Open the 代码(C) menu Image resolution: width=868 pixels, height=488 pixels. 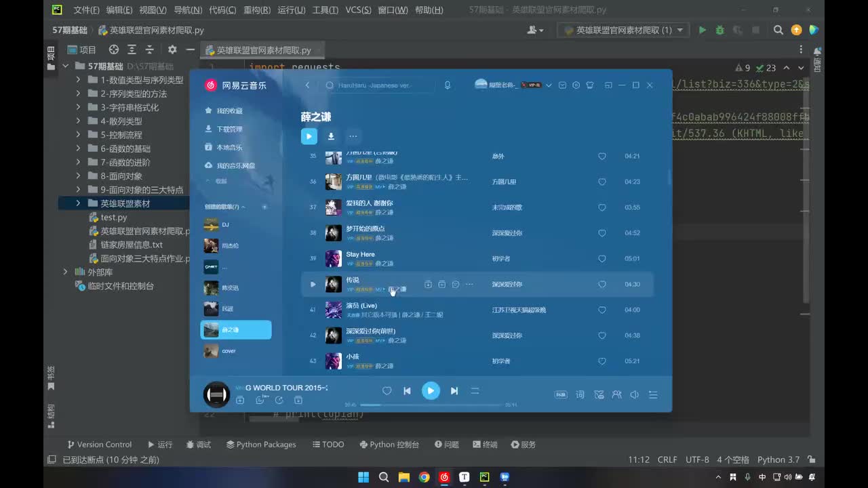pyautogui.click(x=222, y=10)
